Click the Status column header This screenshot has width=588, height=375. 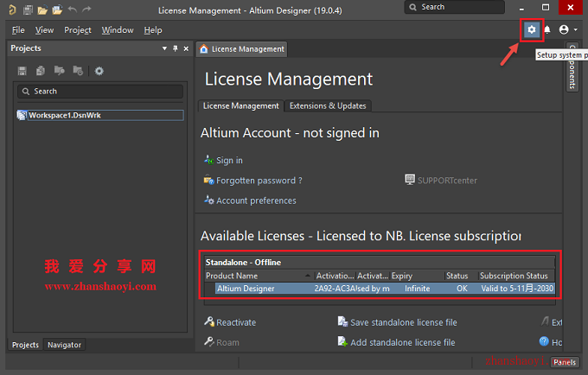click(x=461, y=276)
